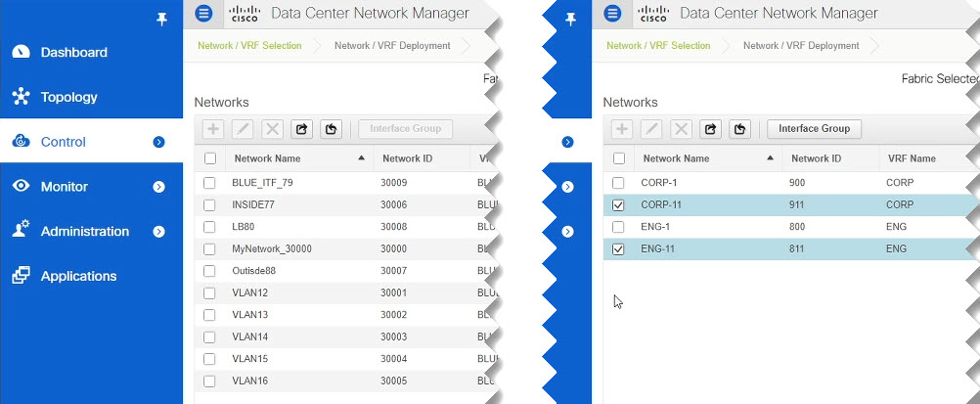Click the Control cloud icon
The height and width of the screenshot is (404, 980).
coord(21,142)
